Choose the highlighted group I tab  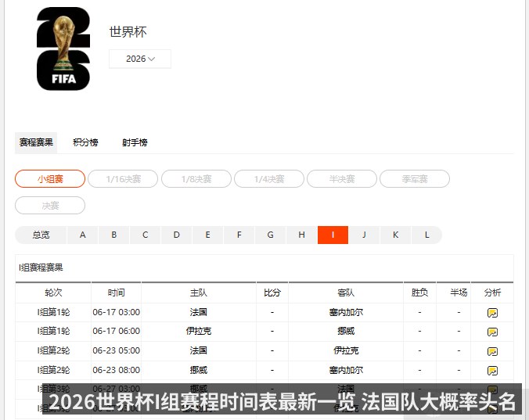point(333,235)
